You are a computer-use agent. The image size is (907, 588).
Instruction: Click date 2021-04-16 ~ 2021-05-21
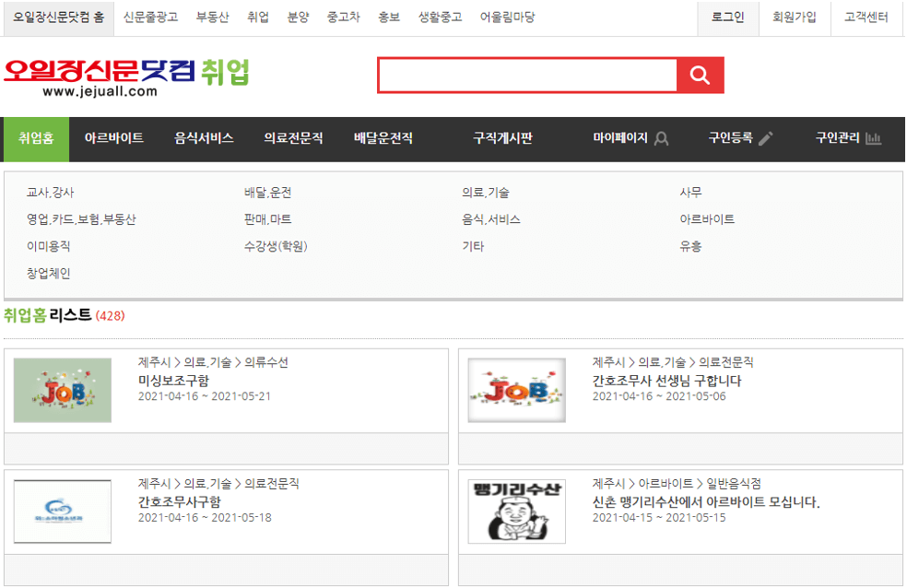pos(205,396)
